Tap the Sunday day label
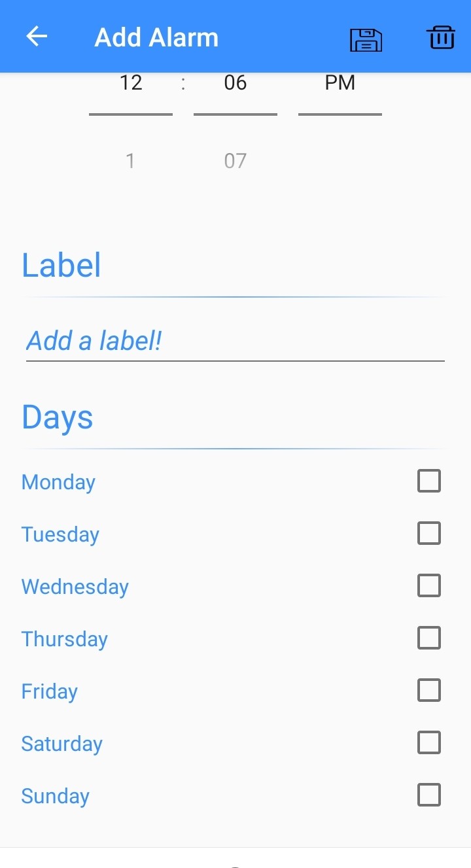Viewport: 471px width, 868px height. (56, 796)
